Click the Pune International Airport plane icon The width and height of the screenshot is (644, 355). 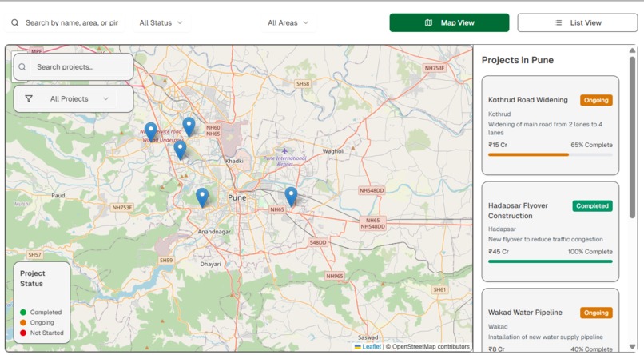pos(284,151)
